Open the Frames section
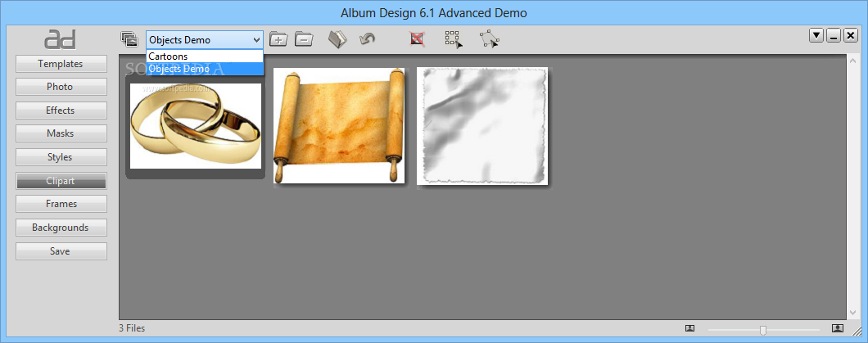Screen dimensions: 868x343 [x=61, y=204]
